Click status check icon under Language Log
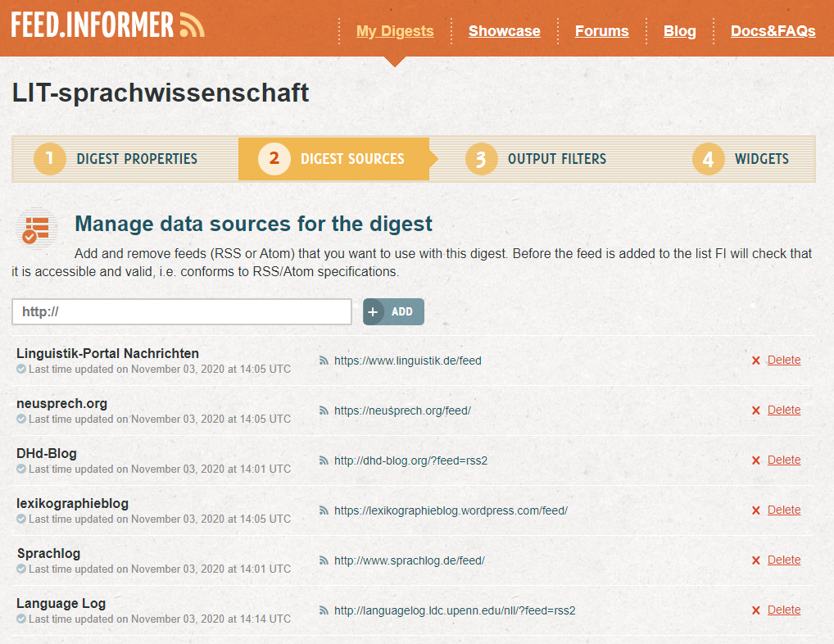Viewport: 834px width, 644px height. 21,619
